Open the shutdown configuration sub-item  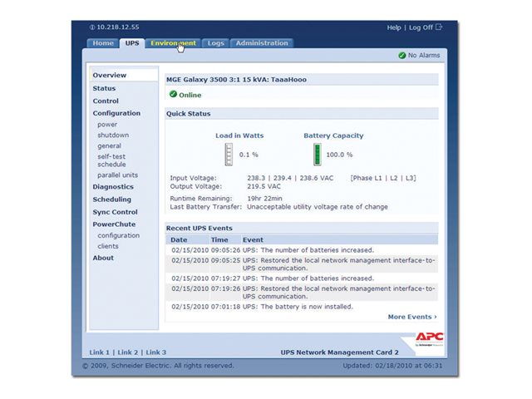(113, 135)
